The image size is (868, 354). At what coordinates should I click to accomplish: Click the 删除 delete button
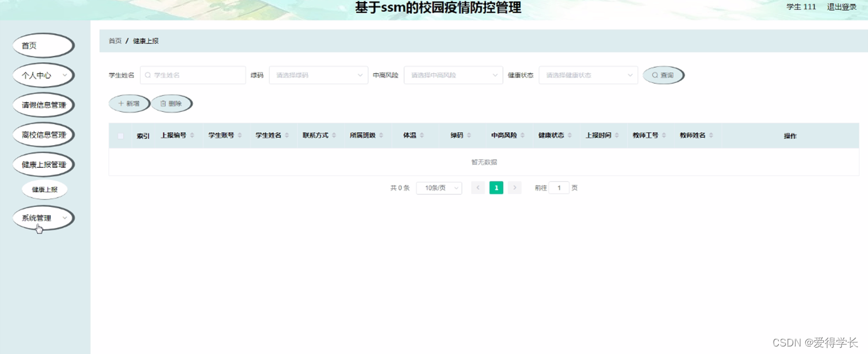tap(171, 104)
